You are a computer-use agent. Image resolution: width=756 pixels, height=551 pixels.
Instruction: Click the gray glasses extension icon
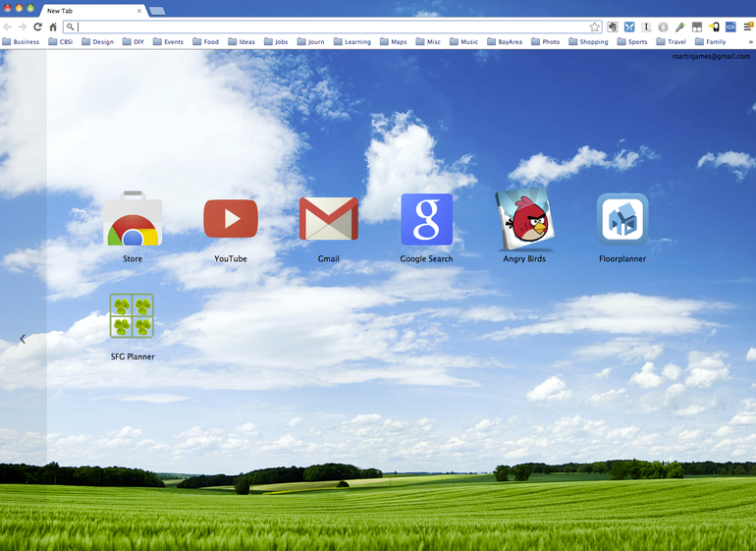click(697, 28)
